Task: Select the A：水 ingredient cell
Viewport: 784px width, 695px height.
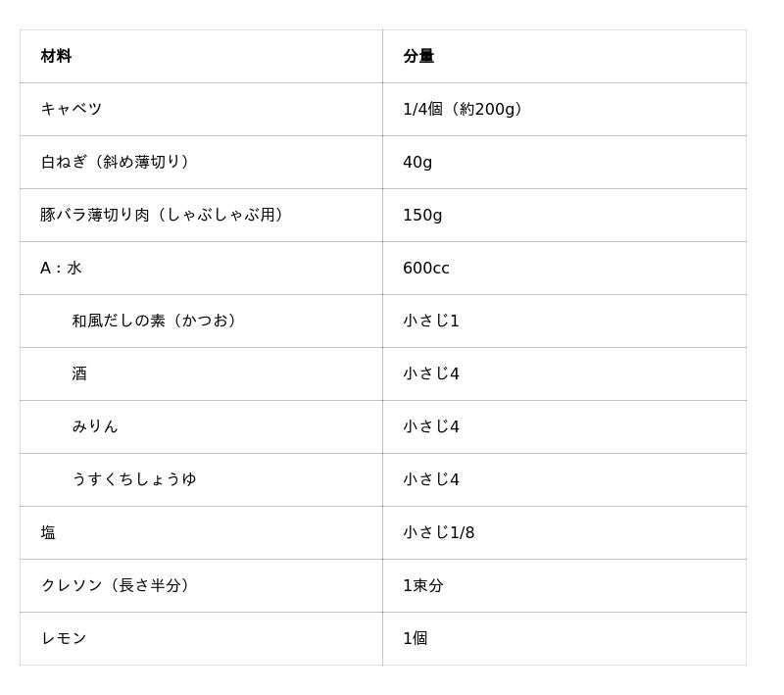Action: pyautogui.click(x=61, y=269)
